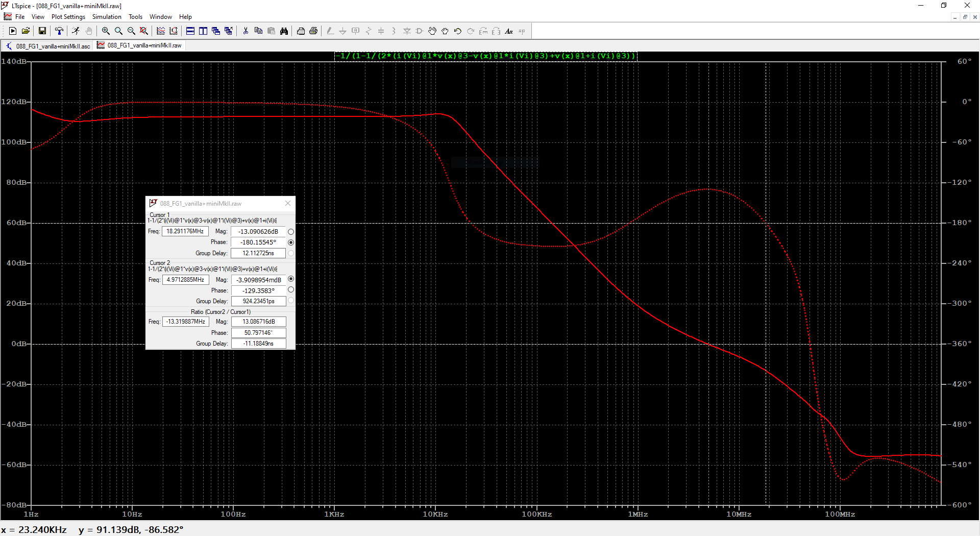Tile windows vertically icon
Image resolution: width=980 pixels, height=536 pixels.
[203, 31]
